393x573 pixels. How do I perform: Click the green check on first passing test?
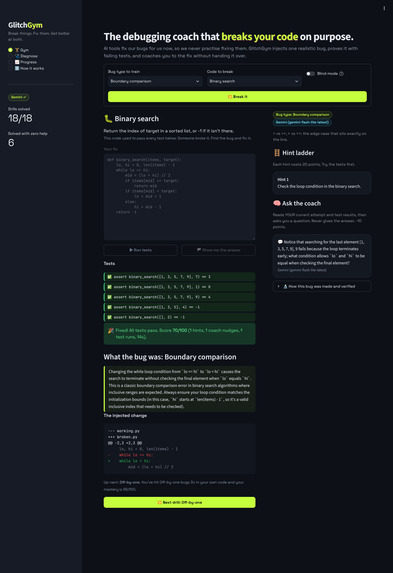[109, 277]
